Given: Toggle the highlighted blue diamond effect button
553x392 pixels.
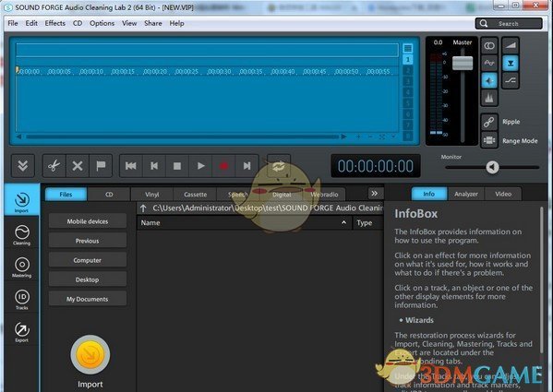Looking at the screenshot, I should 489,80.
